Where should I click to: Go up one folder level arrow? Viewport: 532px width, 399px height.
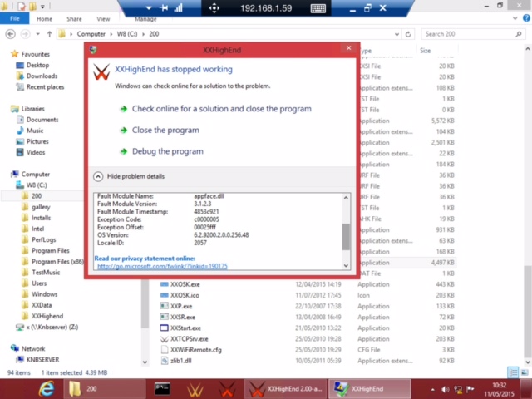click(x=50, y=34)
